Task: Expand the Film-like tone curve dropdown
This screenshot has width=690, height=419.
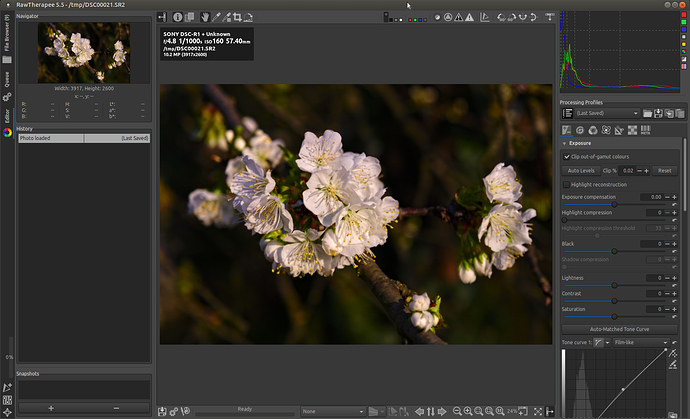Action: pos(640,342)
